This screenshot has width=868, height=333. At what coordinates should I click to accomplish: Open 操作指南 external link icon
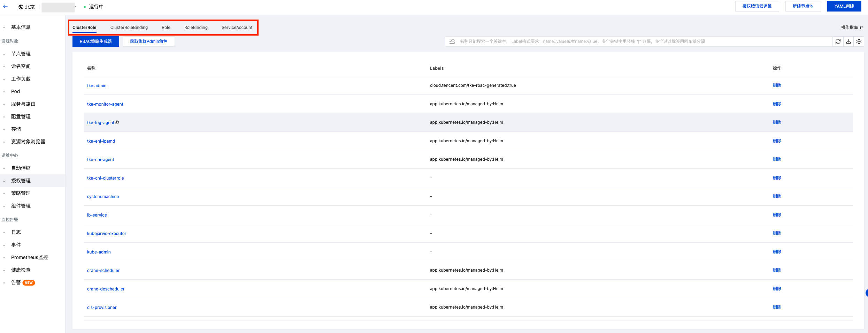[862, 28]
